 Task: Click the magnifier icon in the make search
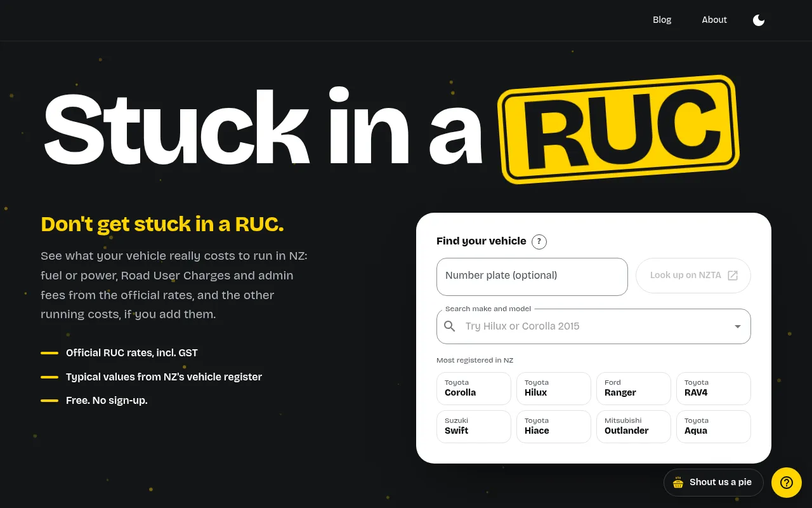point(450,326)
